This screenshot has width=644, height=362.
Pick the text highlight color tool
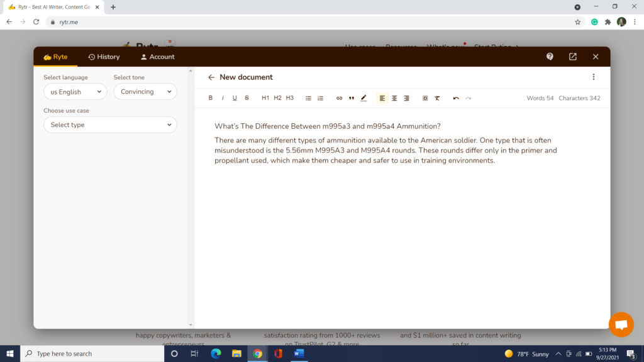(x=364, y=98)
